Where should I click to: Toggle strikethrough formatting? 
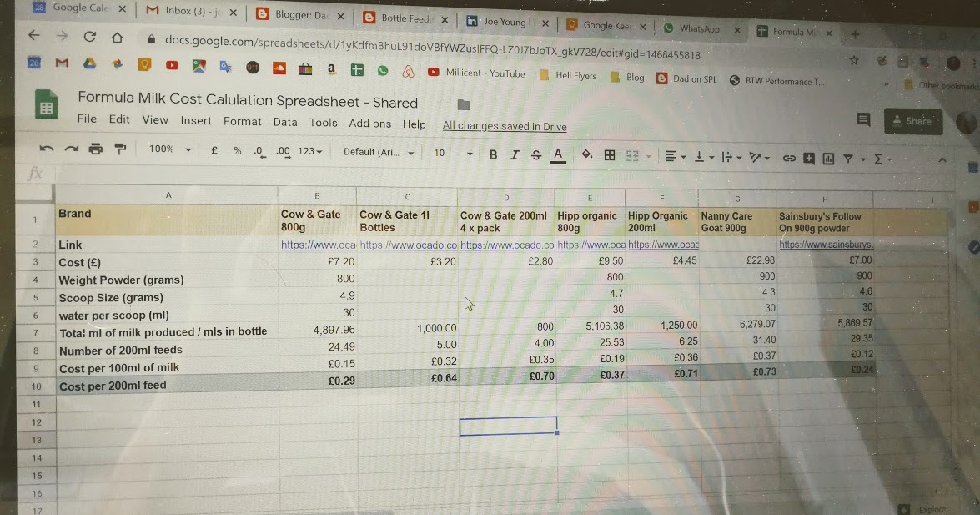click(535, 154)
